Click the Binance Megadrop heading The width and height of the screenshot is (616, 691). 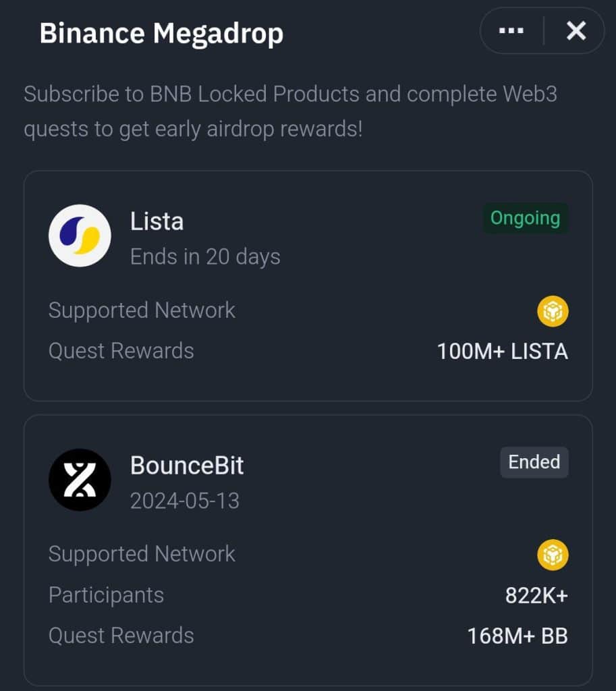click(161, 33)
